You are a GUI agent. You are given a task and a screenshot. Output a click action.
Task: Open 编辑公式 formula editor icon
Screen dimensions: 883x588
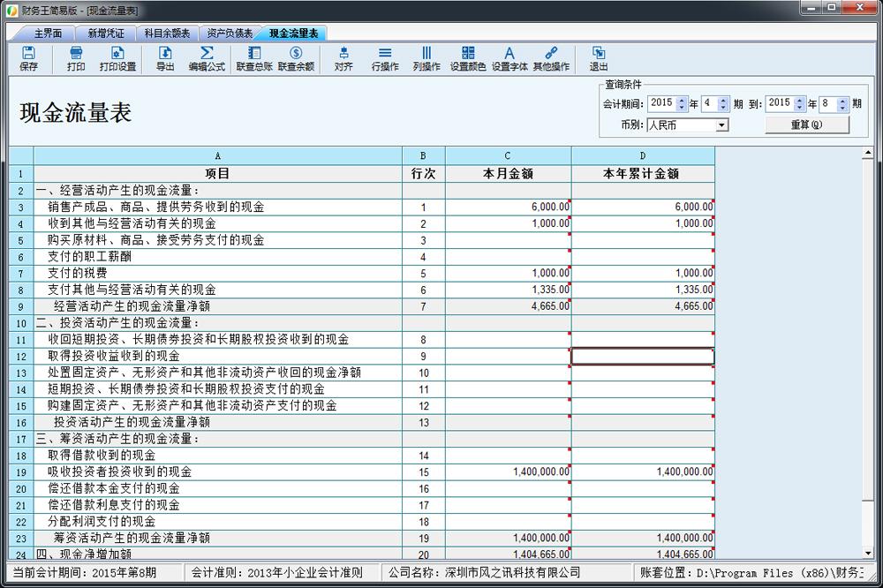coord(207,58)
